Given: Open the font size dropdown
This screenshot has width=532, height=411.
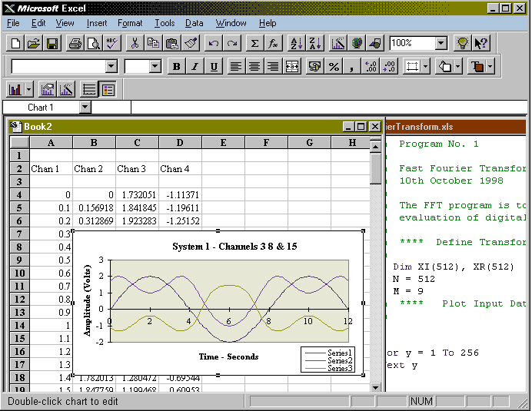Looking at the screenshot, I should coord(155,67).
